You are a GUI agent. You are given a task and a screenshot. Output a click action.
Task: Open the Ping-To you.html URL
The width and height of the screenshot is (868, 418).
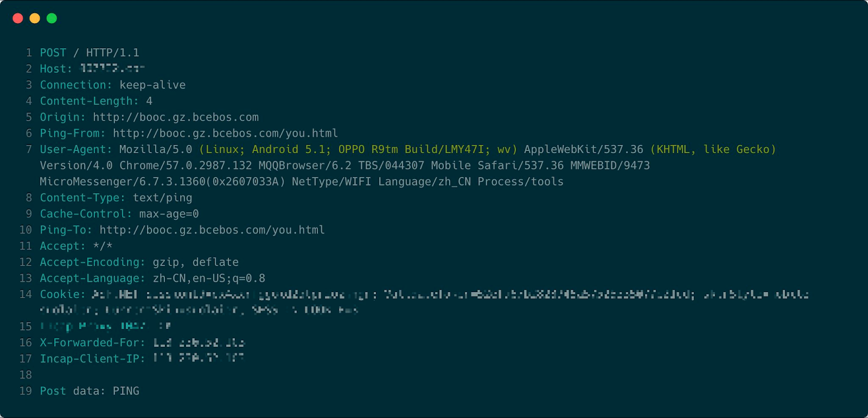tap(212, 230)
